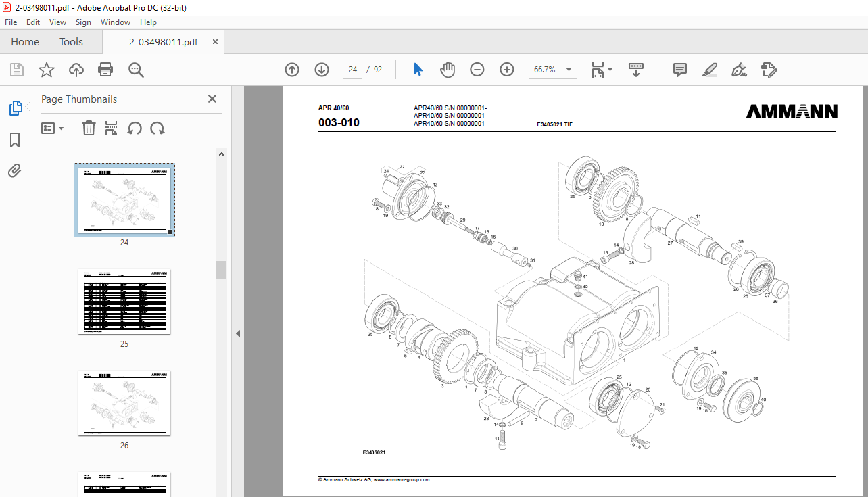
Task: Close the 2-03498011.pdf tab
Action: 216,42
